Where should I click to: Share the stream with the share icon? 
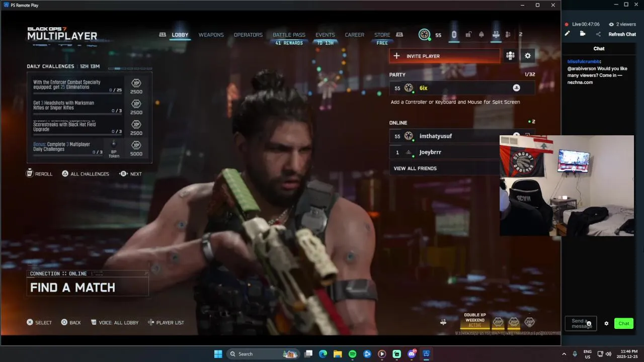pos(598,34)
